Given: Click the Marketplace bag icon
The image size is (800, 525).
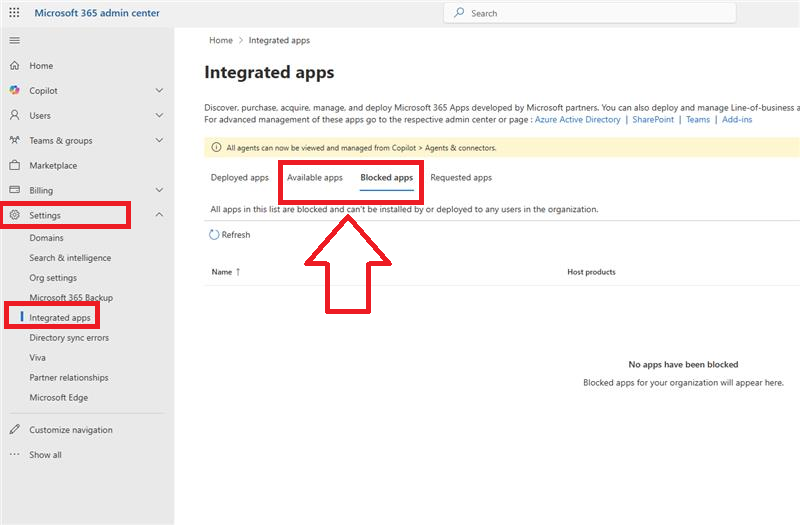Looking at the screenshot, I should (15, 165).
